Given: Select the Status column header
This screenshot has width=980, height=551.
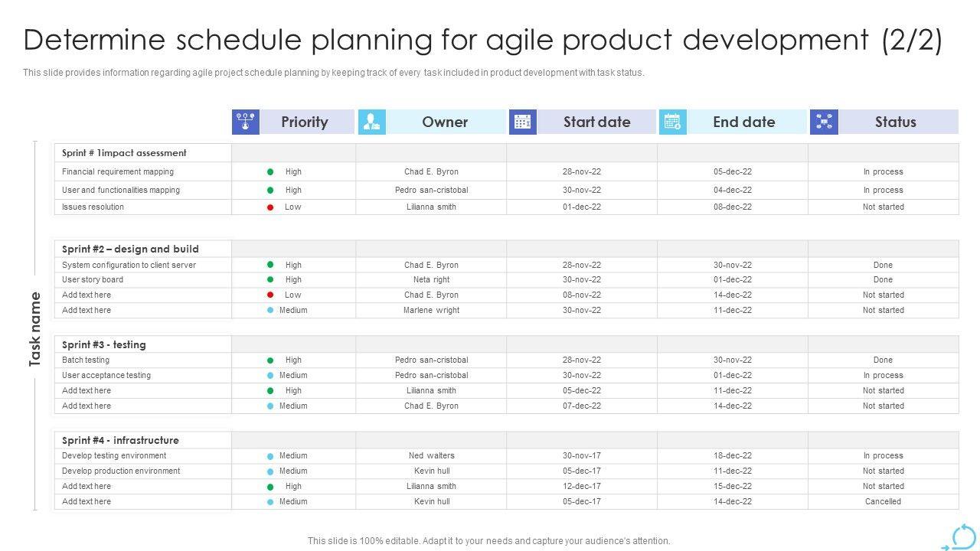Looking at the screenshot, I should (896, 122).
